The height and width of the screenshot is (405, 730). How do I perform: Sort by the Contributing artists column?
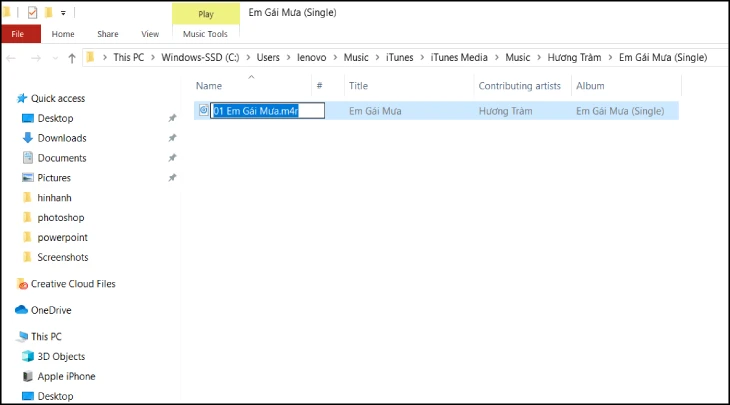pos(518,86)
